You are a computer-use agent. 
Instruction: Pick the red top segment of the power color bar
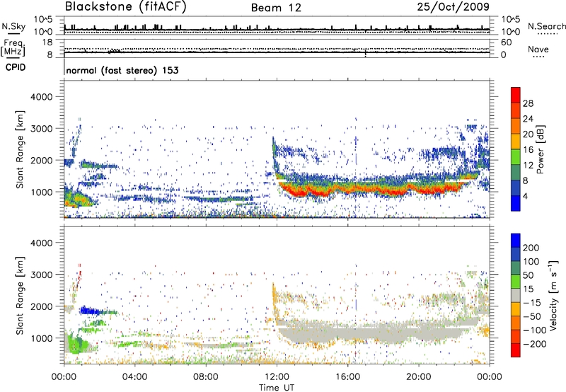pos(516,96)
